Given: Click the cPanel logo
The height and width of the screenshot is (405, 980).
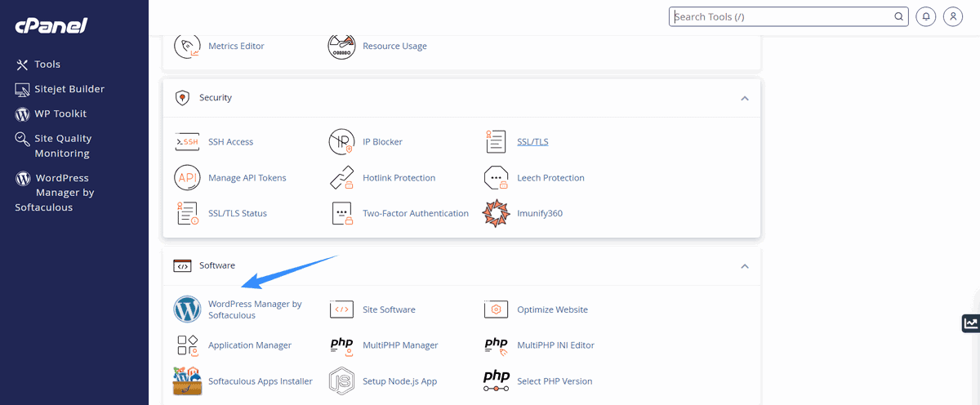Looking at the screenshot, I should (51, 25).
